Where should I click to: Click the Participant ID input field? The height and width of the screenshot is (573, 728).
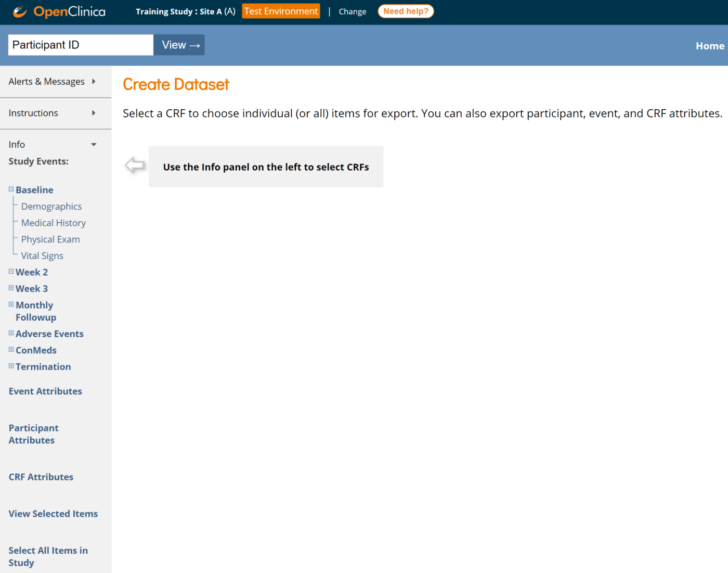81,45
